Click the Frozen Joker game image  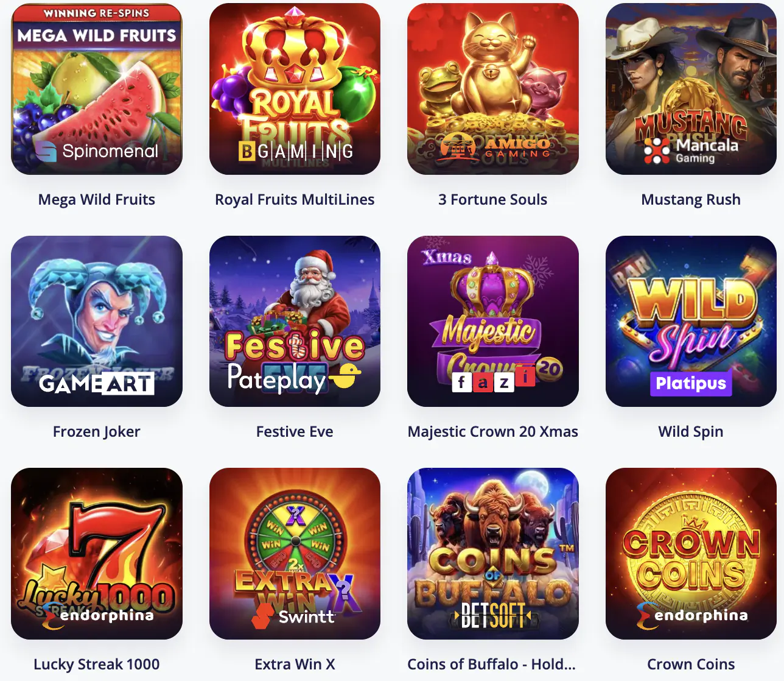click(97, 321)
